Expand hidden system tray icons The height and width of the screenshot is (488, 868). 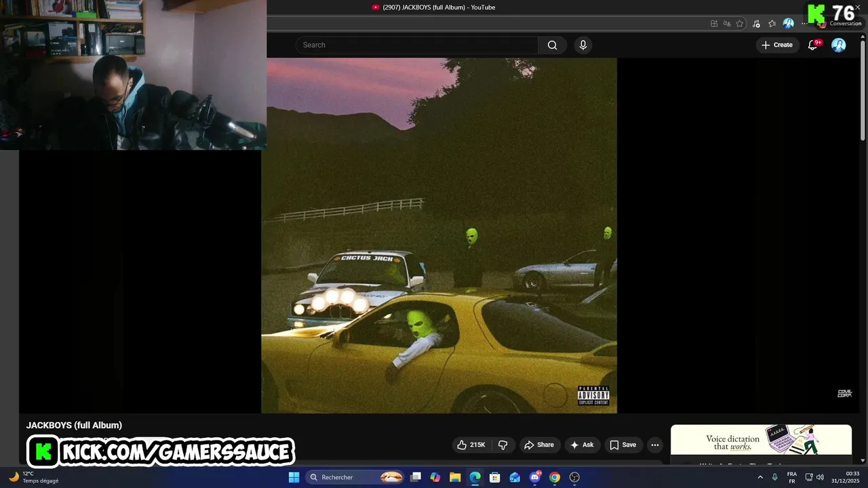(x=760, y=477)
